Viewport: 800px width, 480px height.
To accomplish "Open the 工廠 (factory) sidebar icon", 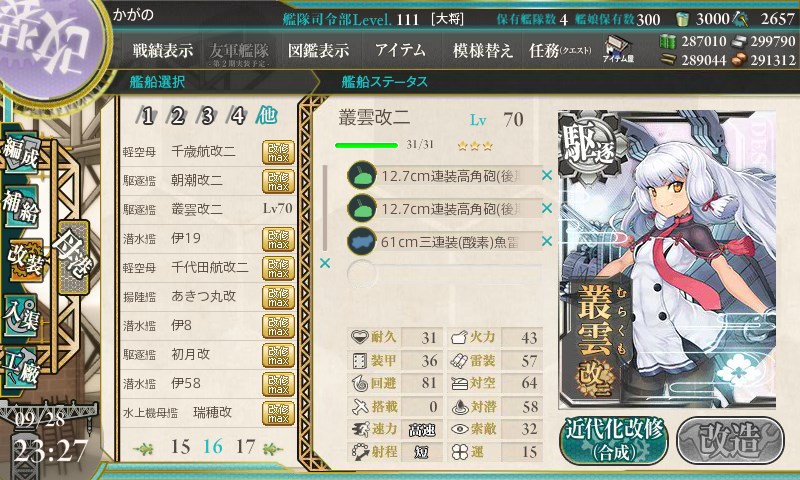I will point(21,366).
